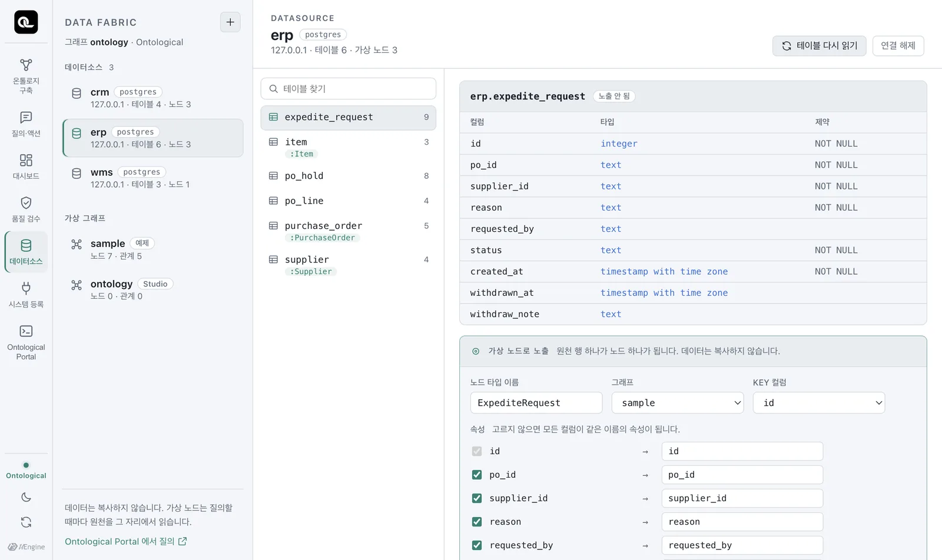
Task: Click the table icon beside po_line
Action: 273,201
